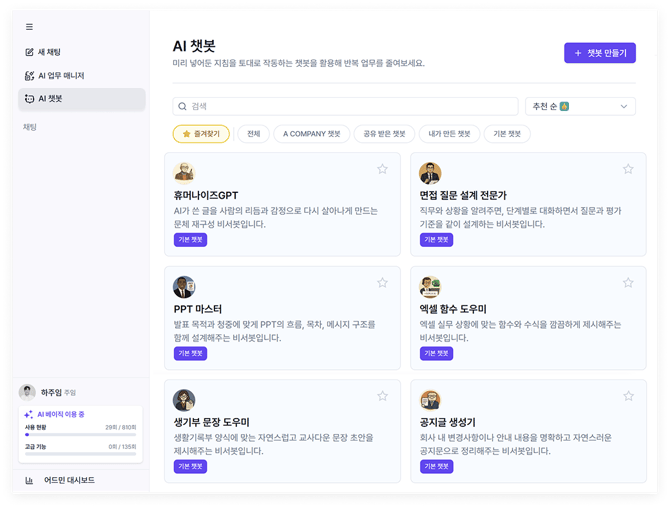Favorite 엑셀 함수 도우미 with its star
The image size is (670, 508).
coord(628,283)
